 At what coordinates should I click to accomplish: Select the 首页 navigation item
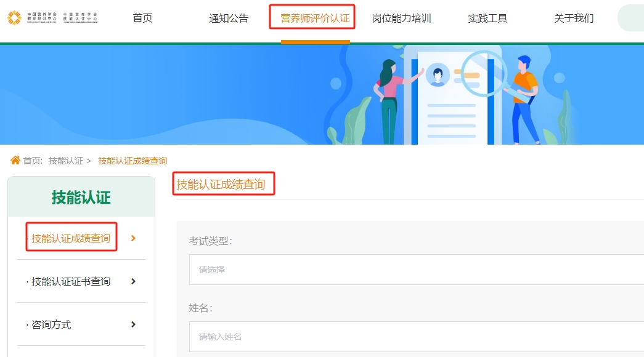(x=141, y=18)
